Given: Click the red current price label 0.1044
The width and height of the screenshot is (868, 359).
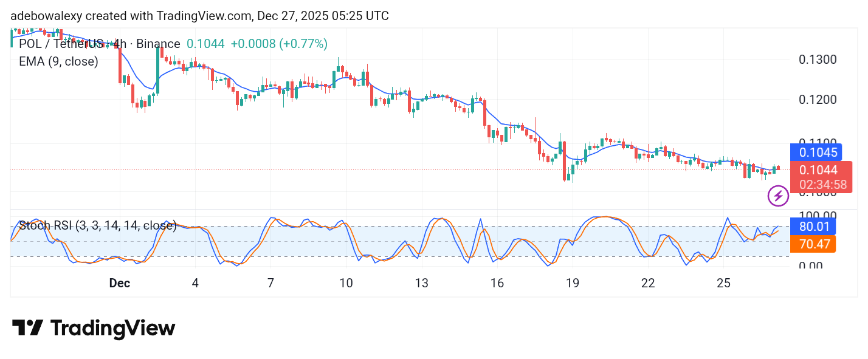Looking at the screenshot, I should click(x=820, y=170).
